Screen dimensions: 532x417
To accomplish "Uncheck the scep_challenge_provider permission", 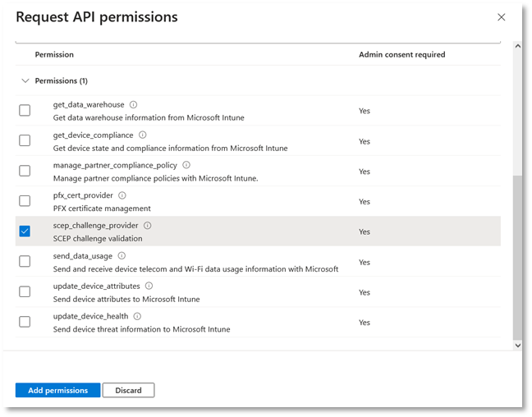I will tap(25, 231).
